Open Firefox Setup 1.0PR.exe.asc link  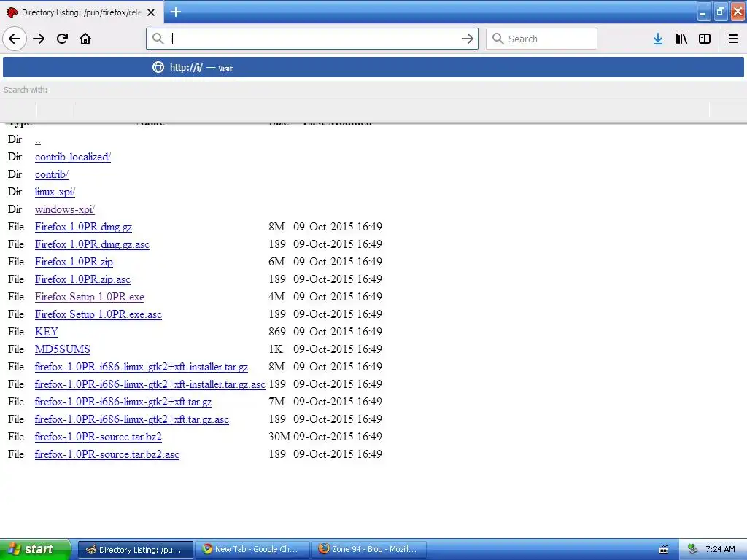tap(98, 314)
